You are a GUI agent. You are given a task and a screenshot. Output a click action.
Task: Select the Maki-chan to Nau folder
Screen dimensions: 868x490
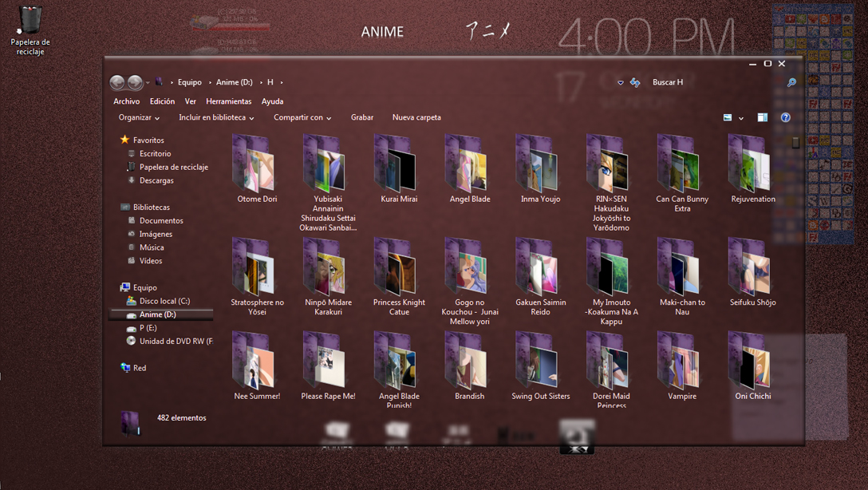click(x=682, y=276)
